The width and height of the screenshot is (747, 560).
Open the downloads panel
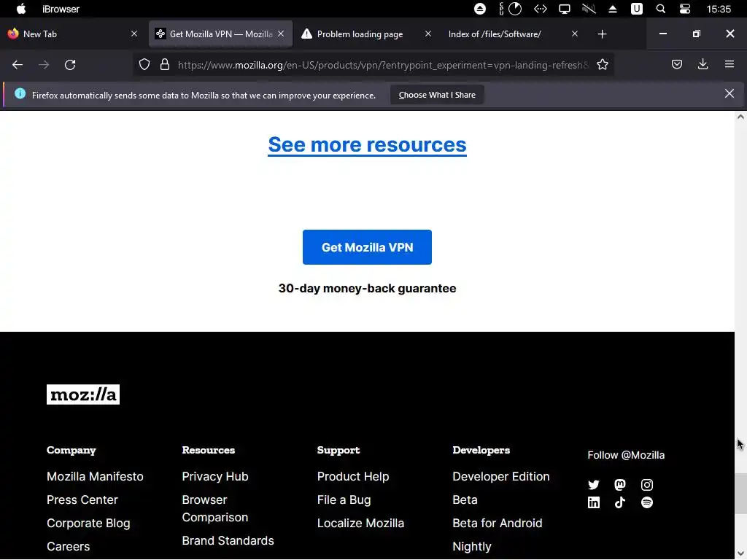pyautogui.click(x=703, y=64)
